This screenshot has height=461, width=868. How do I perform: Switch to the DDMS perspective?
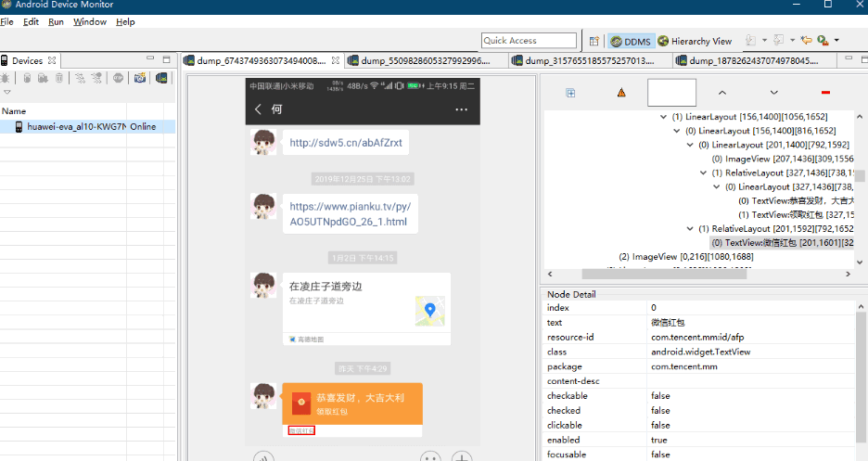click(632, 42)
